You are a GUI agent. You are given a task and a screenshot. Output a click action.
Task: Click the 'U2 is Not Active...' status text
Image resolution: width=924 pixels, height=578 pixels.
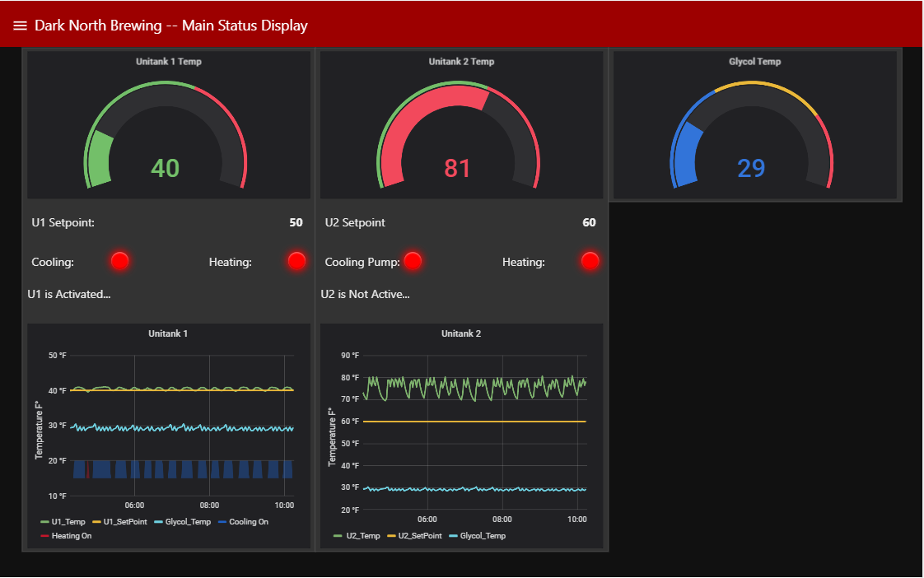coord(365,294)
